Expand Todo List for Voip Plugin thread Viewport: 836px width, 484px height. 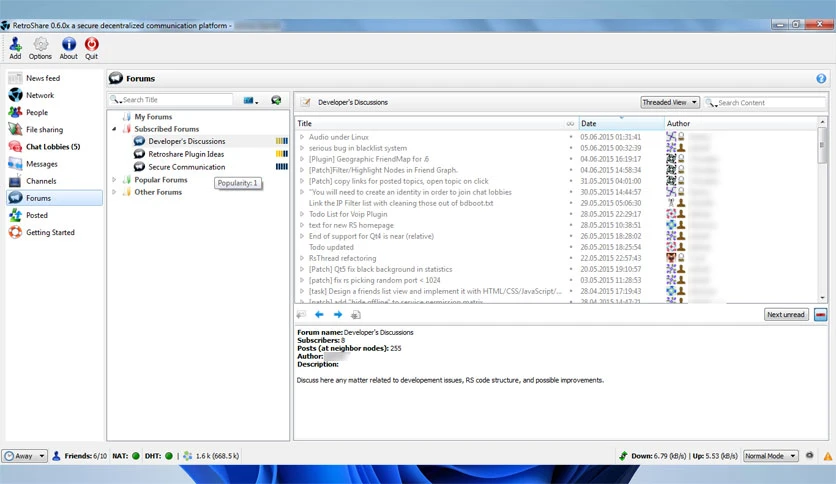tap(302, 214)
